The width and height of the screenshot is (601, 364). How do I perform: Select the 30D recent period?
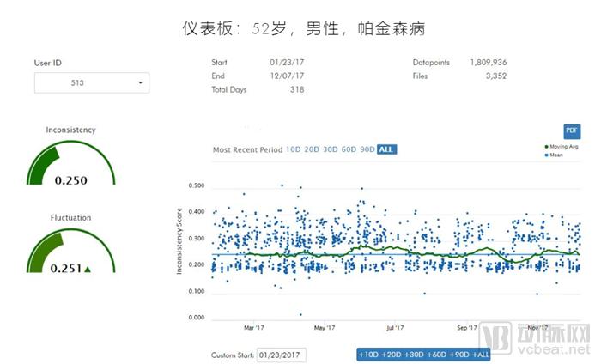331,149
